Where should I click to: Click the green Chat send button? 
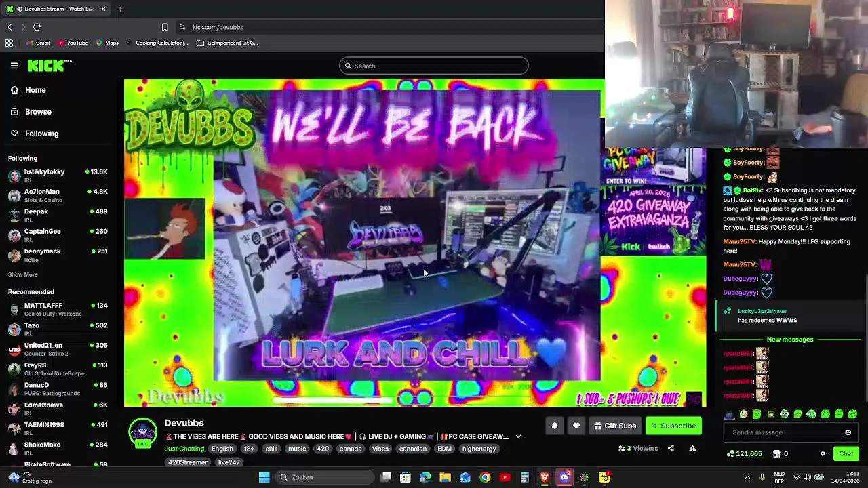(x=846, y=454)
